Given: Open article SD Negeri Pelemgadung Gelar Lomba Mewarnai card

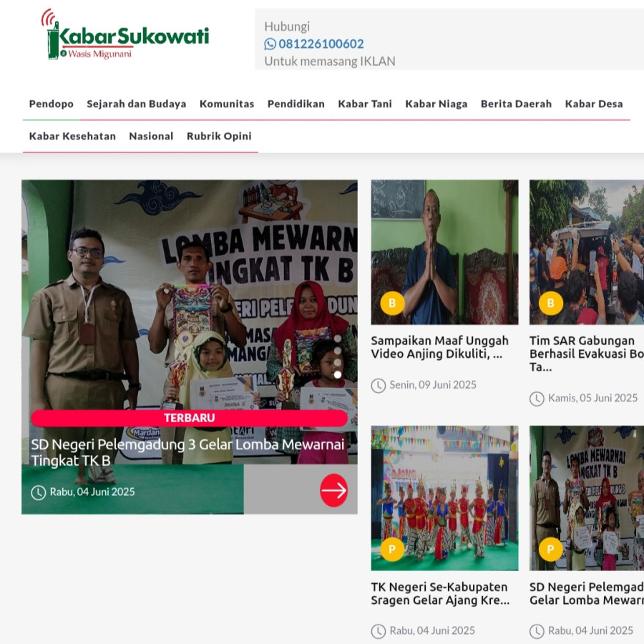Looking at the screenshot, I should pyautogui.click(x=587, y=593).
